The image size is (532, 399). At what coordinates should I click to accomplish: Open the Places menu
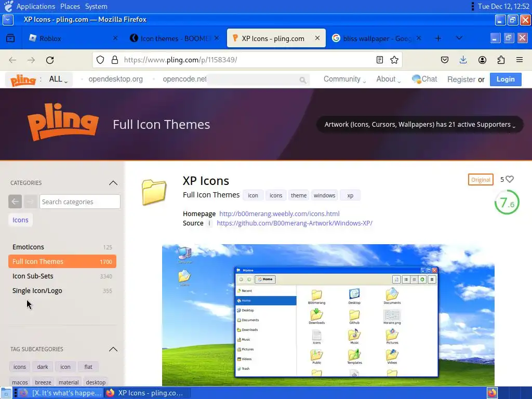tap(70, 6)
